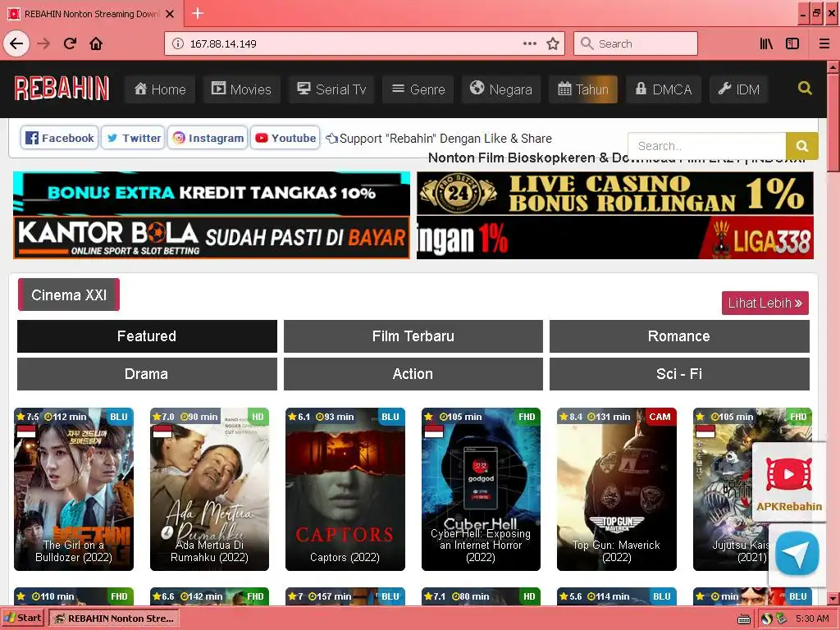Viewport: 840px width, 630px height.
Task: Click the blue Telegram paper-plane icon
Action: [797, 554]
